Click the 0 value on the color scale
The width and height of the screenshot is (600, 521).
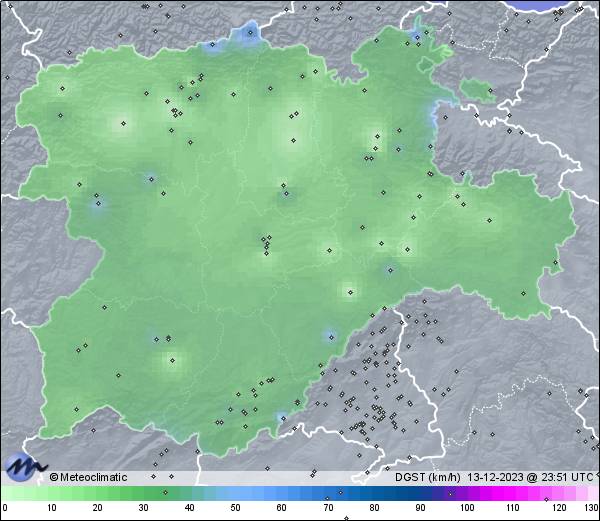(4, 508)
